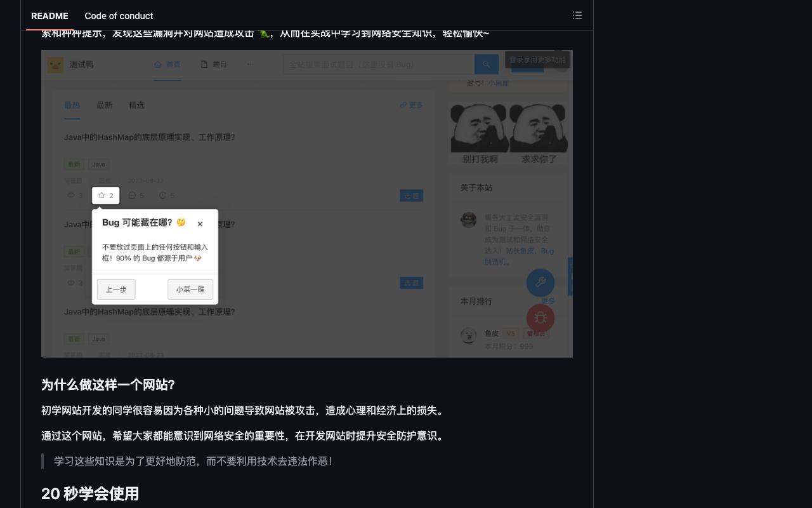Click the 鱼皮 avatar in the ranking list

click(469, 335)
